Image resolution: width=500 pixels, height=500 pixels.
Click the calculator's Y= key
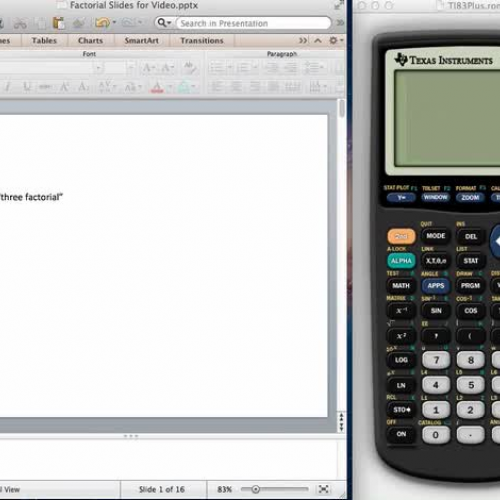401,198
